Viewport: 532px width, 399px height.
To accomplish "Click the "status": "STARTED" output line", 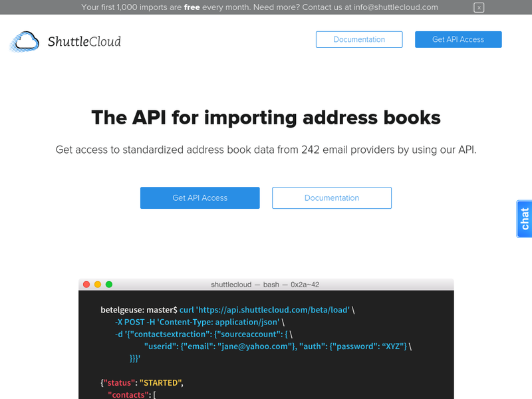I will pos(142,383).
